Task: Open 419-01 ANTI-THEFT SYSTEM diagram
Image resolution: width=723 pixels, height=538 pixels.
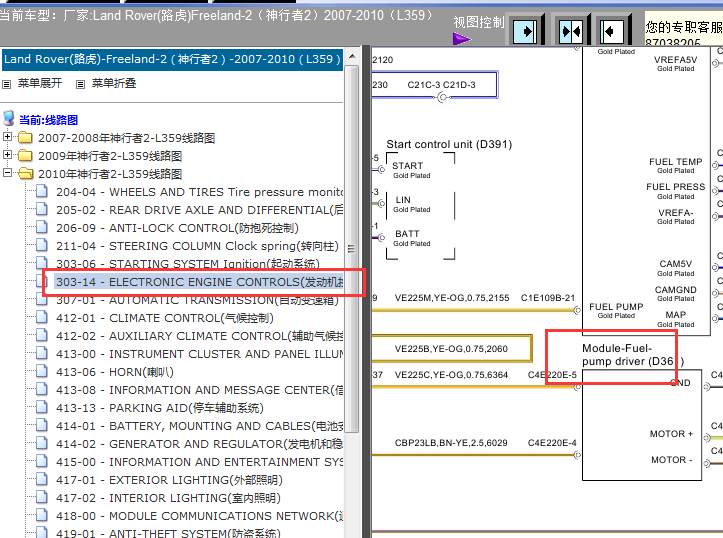Action: [x=168, y=533]
